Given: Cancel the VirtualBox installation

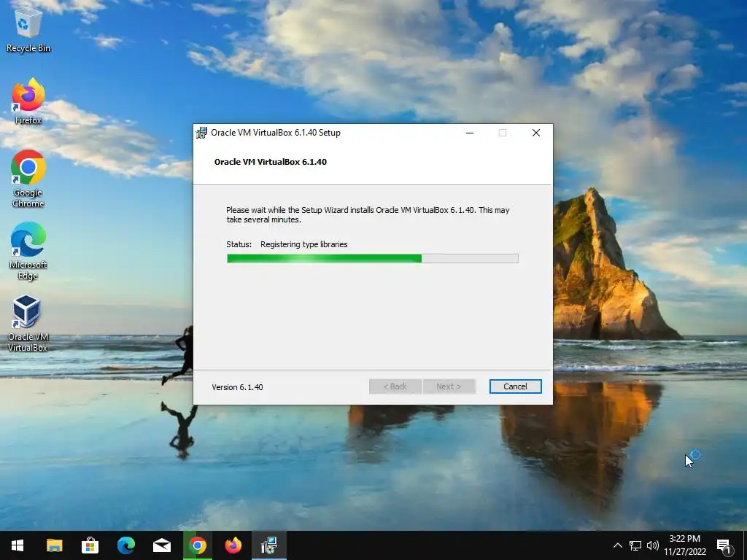Looking at the screenshot, I should 515,386.
